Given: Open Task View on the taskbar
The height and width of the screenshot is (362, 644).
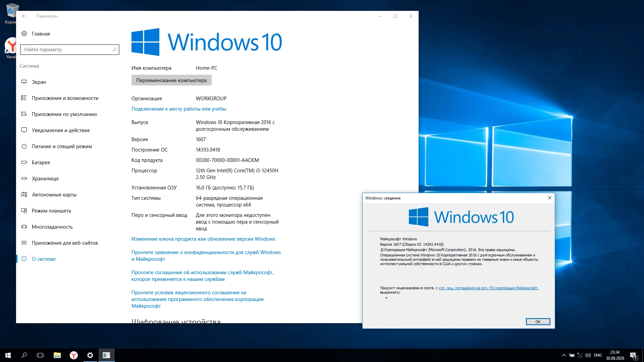Looking at the screenshot, I should click(x=40, y=355).
